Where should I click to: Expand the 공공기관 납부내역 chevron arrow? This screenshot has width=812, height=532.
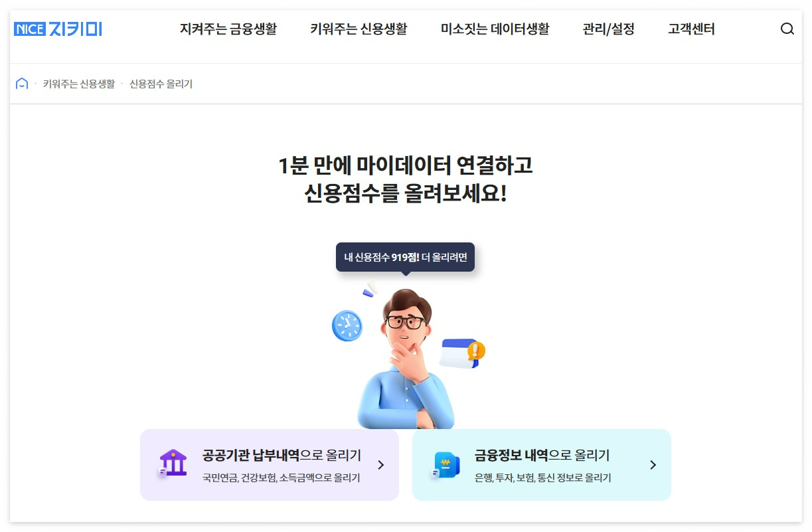click(380, 465)
